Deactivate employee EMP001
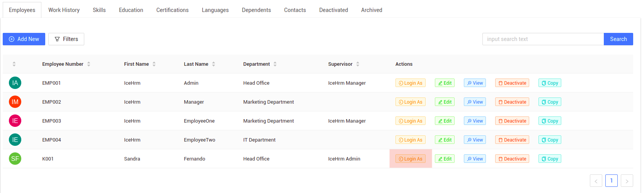The width and height of the screenshot is (644, 193). point(512,83)
